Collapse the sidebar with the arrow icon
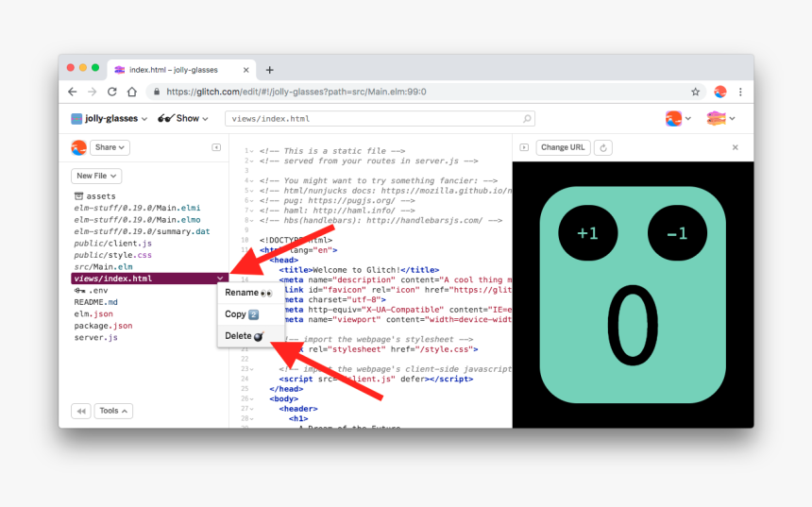The height and width of the screenshot is (507, 812). coord(216,147)
